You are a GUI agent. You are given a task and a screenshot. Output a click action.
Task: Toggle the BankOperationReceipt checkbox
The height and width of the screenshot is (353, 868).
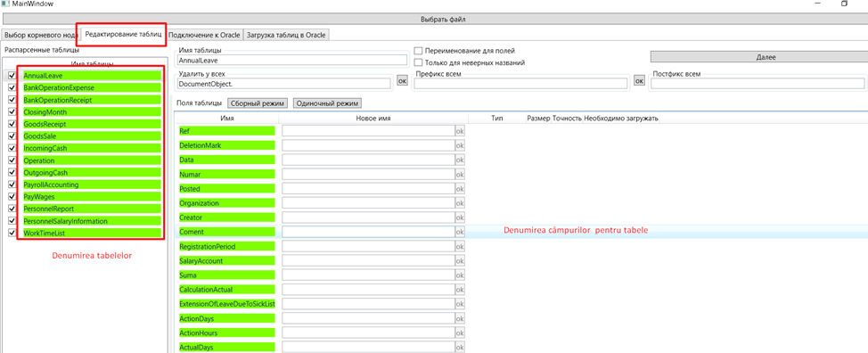[12, 100]
